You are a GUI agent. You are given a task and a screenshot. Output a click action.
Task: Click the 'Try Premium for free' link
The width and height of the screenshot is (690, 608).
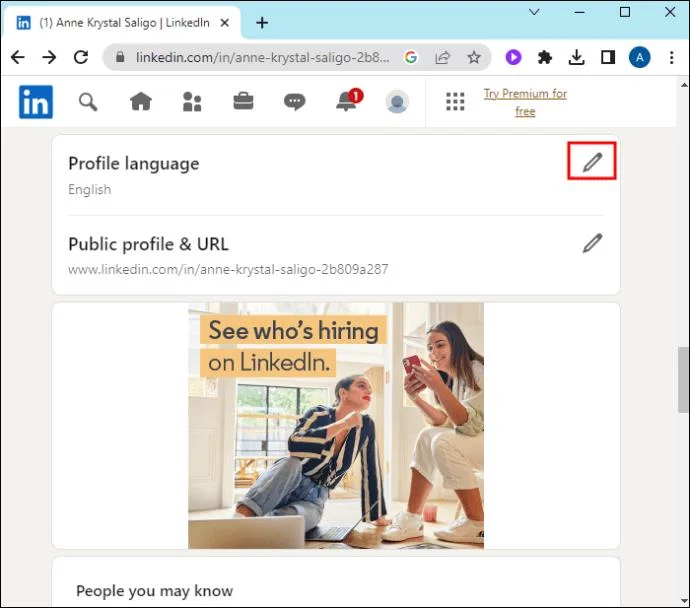[525, 102]
